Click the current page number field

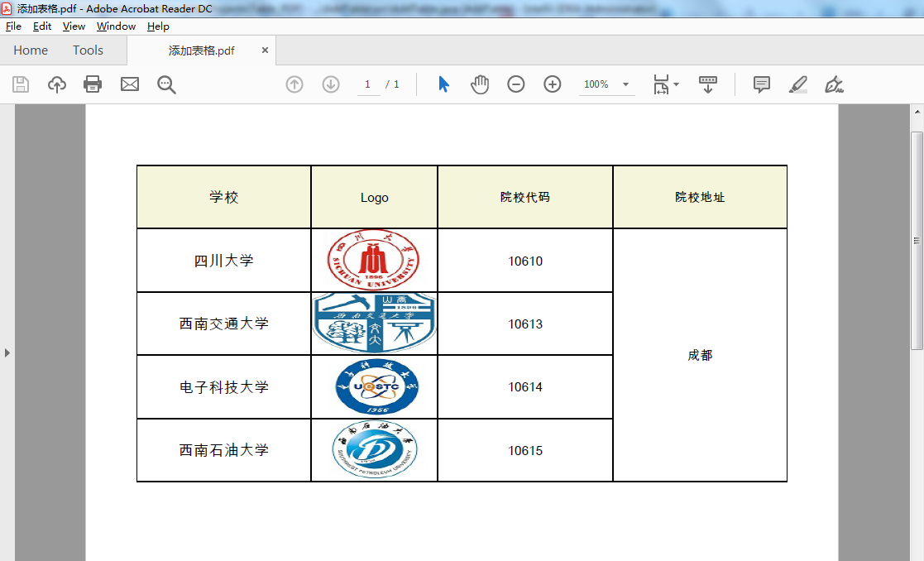pos(368,84)
